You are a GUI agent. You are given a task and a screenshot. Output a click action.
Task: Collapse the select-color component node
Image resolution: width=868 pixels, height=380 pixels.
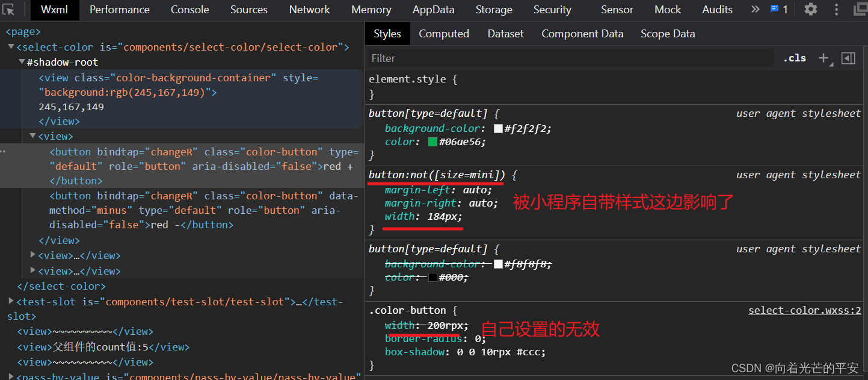click(x=11, y=47)
